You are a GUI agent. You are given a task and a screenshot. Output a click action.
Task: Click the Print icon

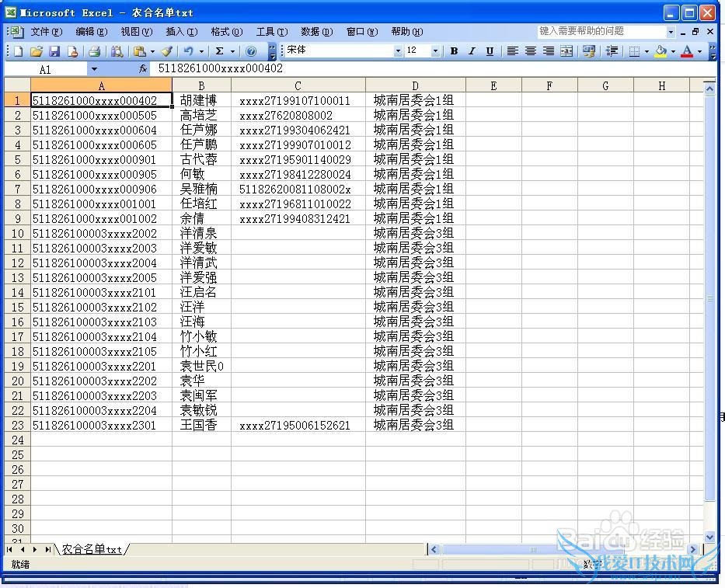click(x=94, y=51)
